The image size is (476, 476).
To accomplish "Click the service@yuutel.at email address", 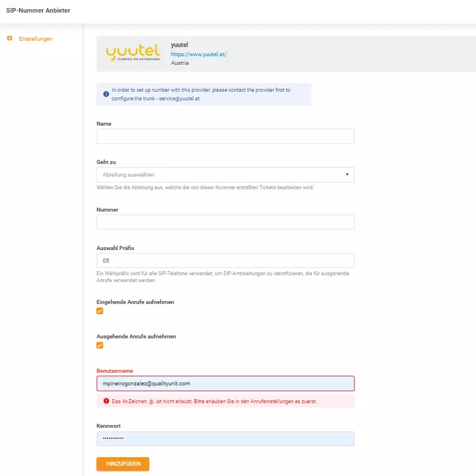I will pyautogui.click(x=180, y=98).
